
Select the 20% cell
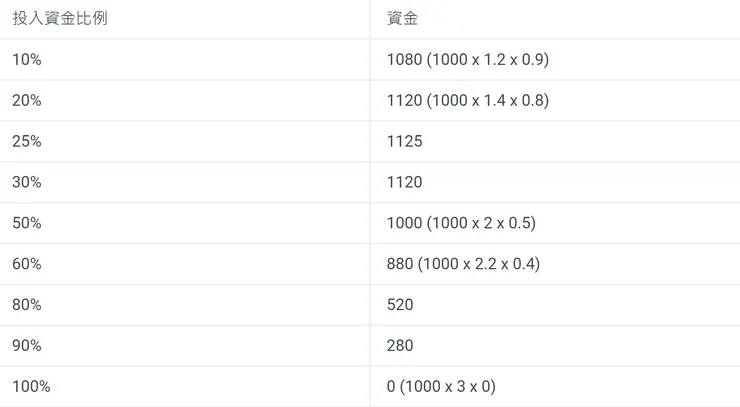[x=27, y=100]
